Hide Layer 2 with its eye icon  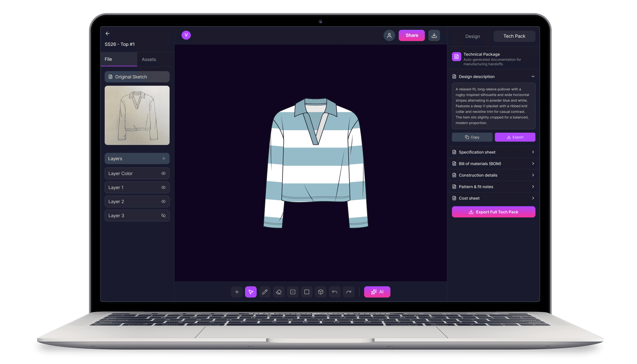click(163, 201)
